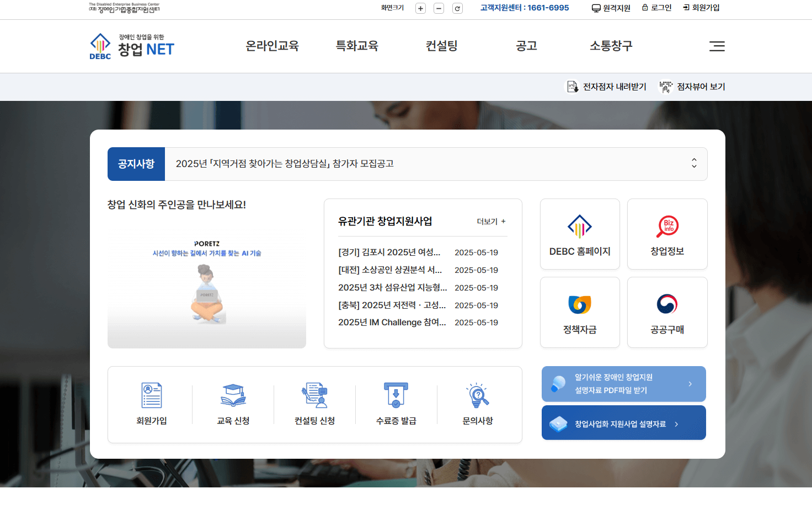Increase screen size with plus icon
The image size is (812, 526).
point(420,8)
